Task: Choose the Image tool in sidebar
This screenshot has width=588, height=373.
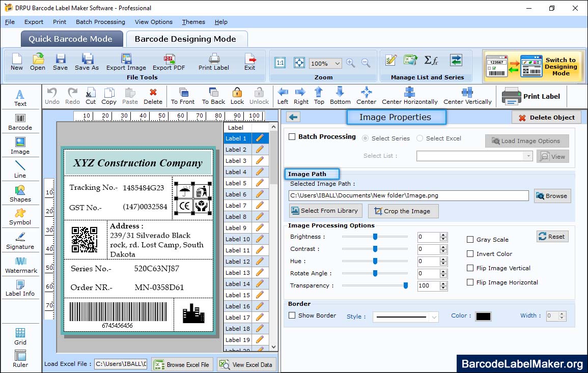Action: click(x=20, y=146)
